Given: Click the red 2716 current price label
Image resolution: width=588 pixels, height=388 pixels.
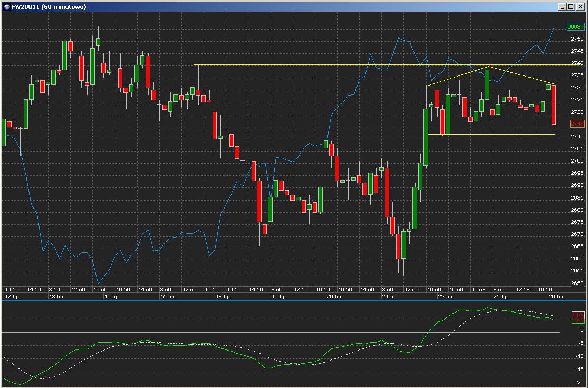Looking at the screenshot, I should pos(577,124).
